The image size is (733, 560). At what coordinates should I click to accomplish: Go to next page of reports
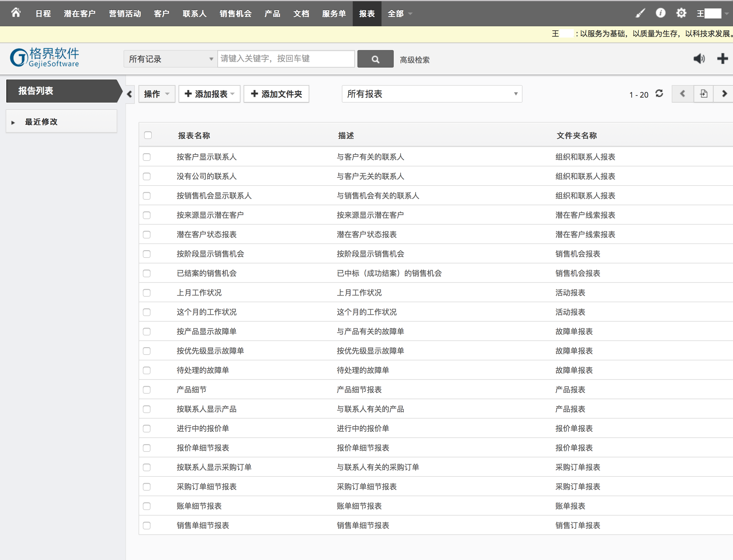pos(724,94)
